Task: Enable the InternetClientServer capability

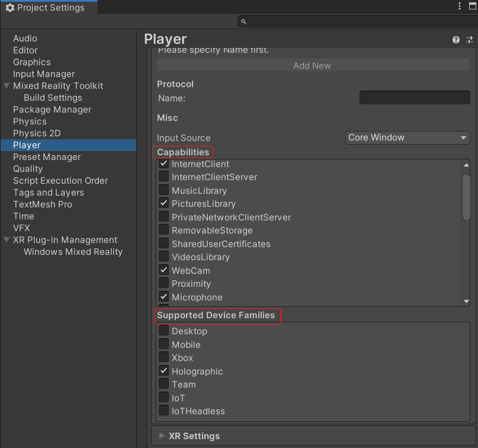Action: click(164, 177)
